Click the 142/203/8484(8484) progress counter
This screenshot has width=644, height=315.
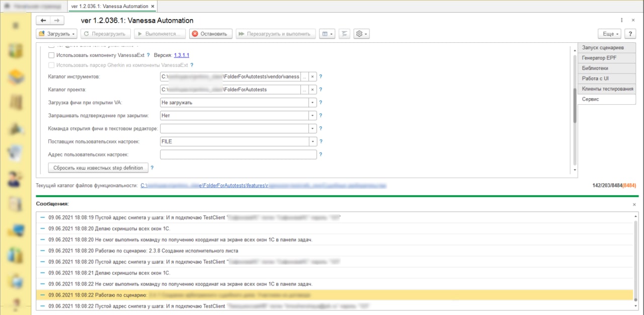pyautogui.click(x=614, y=186)
